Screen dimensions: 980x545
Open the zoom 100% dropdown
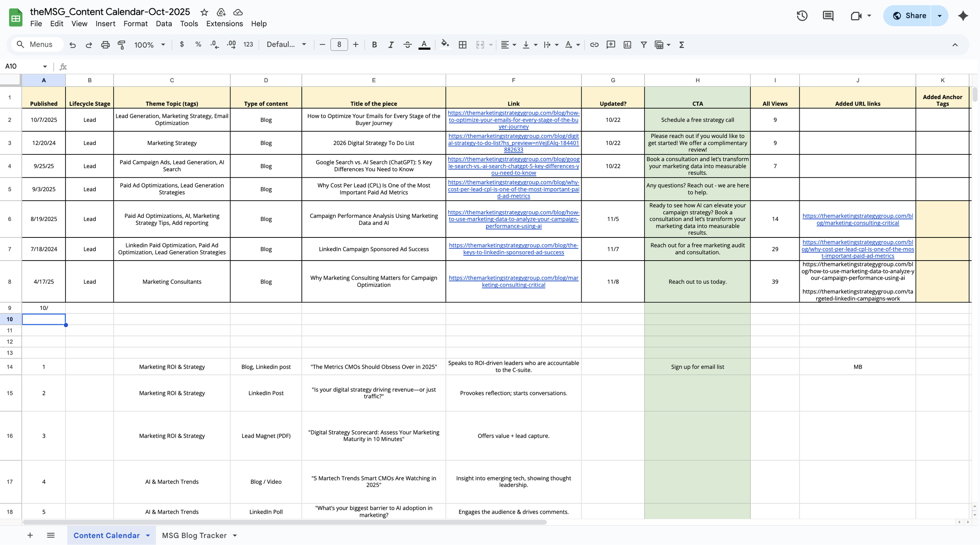click(149, 45)
